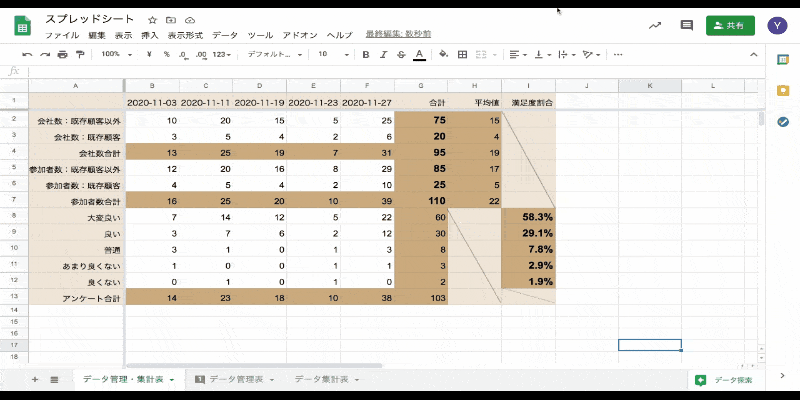This screenshot has width=800, height=400.
Task: Open fill color picker
Action: 443,55
